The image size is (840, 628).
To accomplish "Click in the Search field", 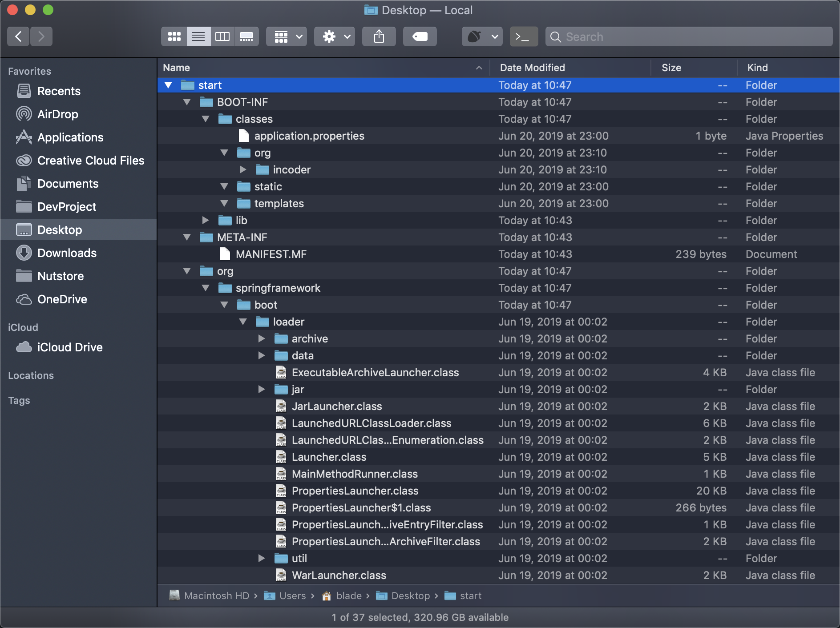I will (689, 36).
